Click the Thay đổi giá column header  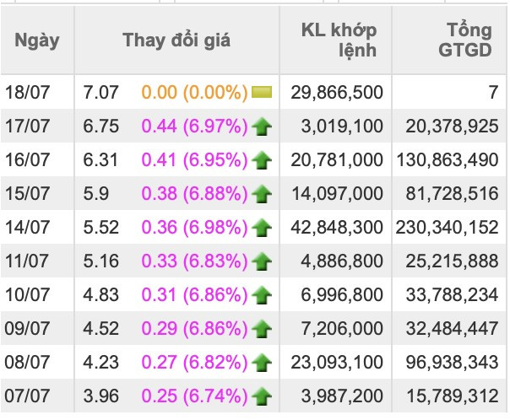coord(176,40)
